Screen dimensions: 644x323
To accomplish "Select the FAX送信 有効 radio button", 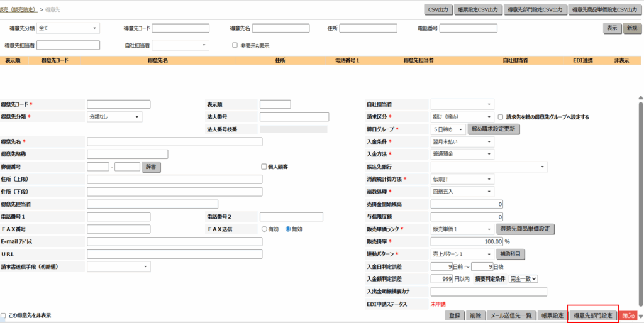I will [x=265, y=229].
